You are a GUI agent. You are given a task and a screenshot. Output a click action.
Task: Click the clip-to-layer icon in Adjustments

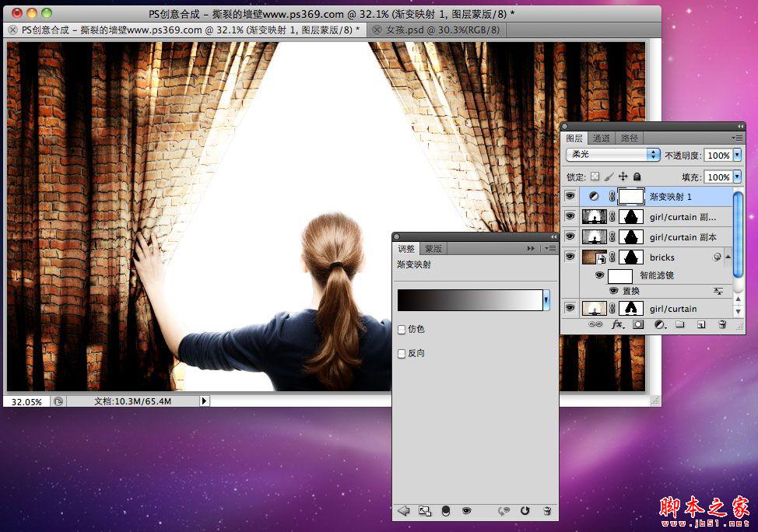click(x=445, y=511)
